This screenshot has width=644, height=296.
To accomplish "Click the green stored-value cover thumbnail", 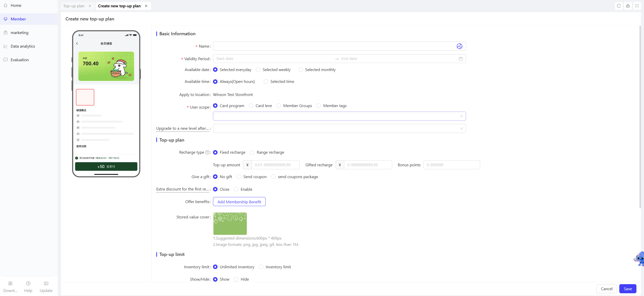I will tap(230, 223).
